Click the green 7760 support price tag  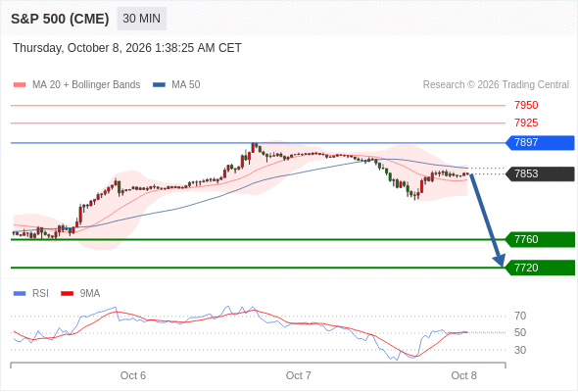pos(540,239)
